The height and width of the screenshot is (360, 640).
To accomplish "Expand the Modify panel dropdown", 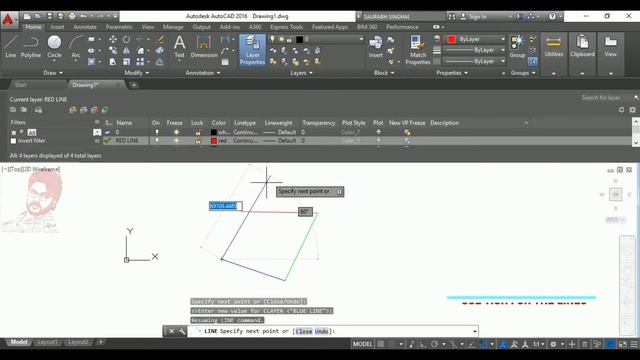I will pyautogui.click(x=137, y=73).
